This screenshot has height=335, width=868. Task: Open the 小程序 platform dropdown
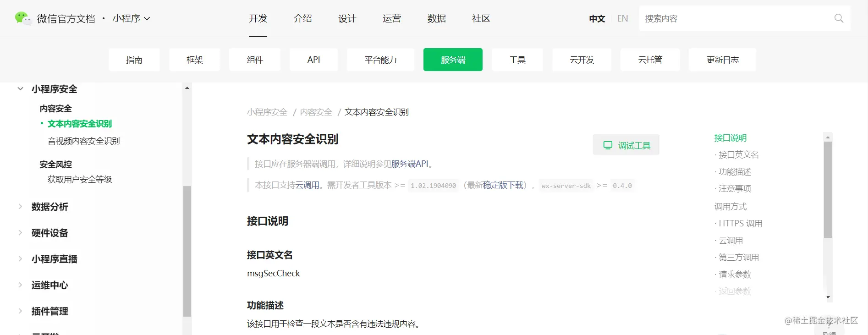(131, 18)
